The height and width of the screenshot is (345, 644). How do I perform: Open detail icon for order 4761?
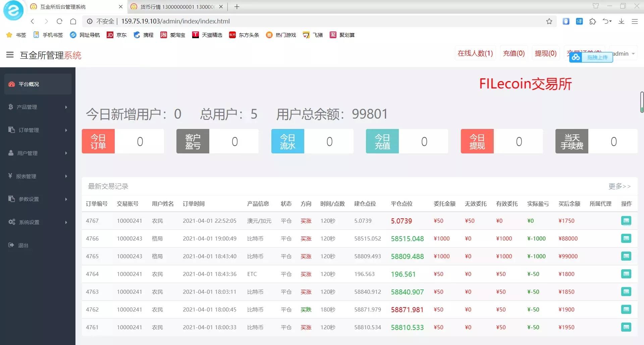coord(627,327)
